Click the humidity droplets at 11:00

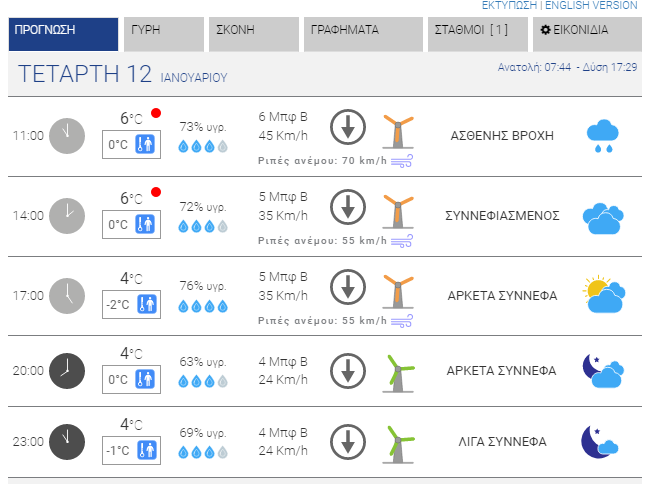tap(203, 146)
